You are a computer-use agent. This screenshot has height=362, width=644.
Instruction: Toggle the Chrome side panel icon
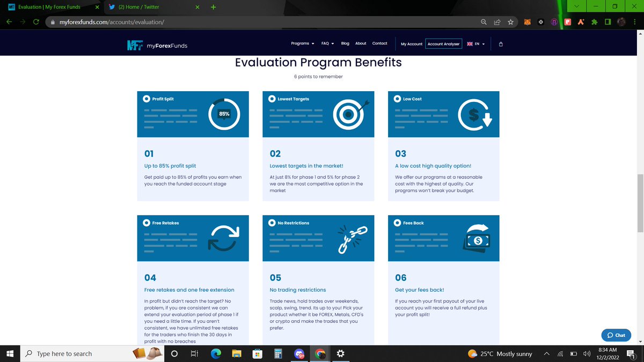click(x=607, y=22)
